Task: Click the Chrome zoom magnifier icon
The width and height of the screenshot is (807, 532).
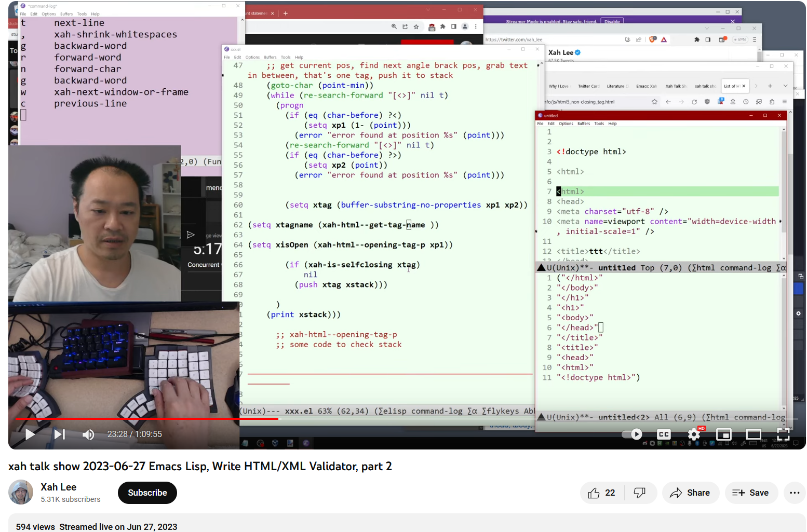Action: (394, 26)
